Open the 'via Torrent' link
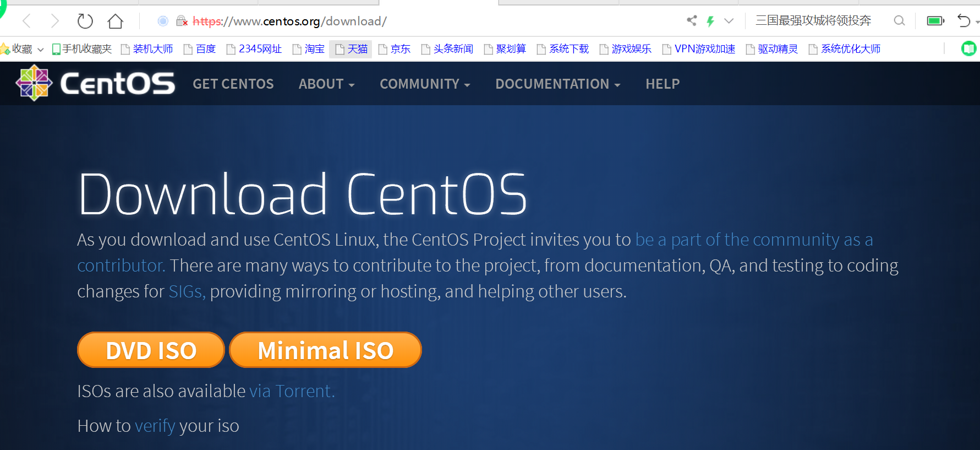 [292, 391]
